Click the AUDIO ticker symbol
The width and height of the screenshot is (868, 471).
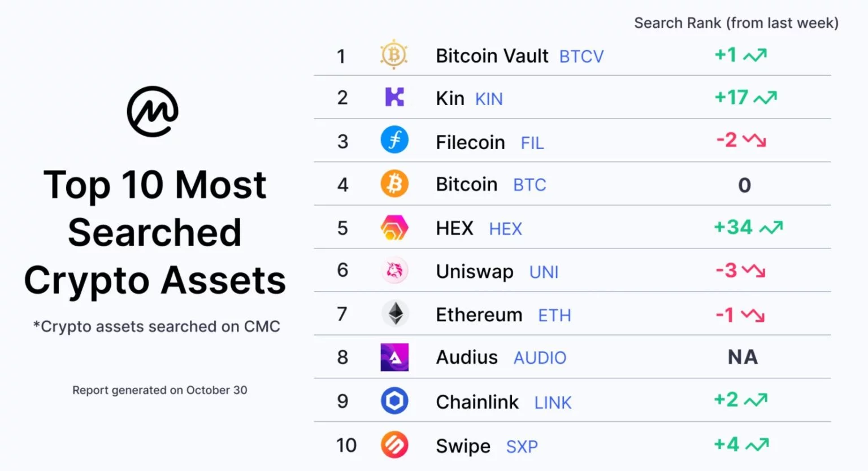(540, 357)
